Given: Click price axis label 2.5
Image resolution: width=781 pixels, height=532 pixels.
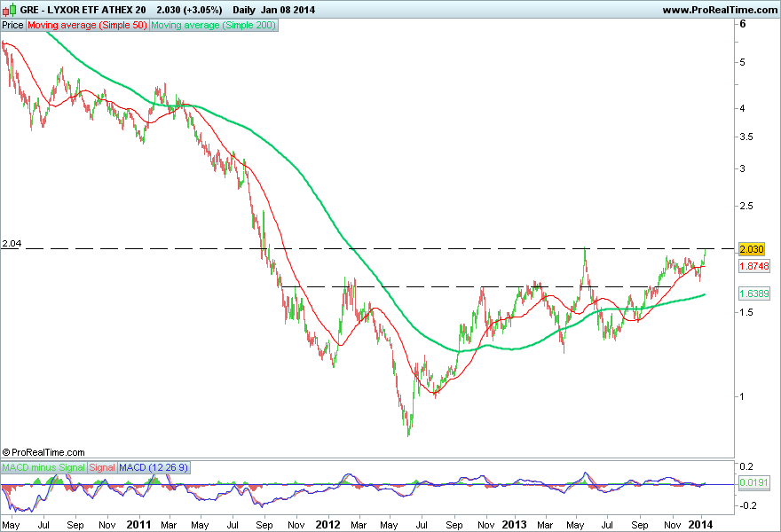Looking at the screenshot, I should click(x=745, y=206).
